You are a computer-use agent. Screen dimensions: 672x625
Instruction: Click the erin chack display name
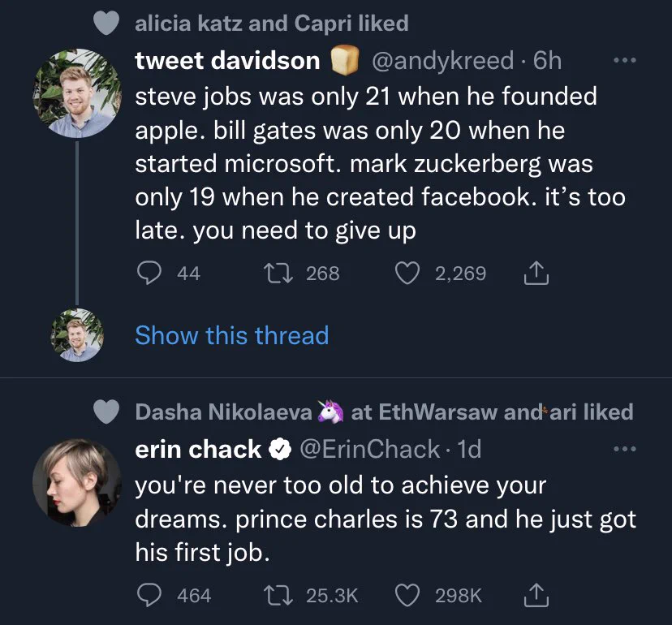[198, 449]
